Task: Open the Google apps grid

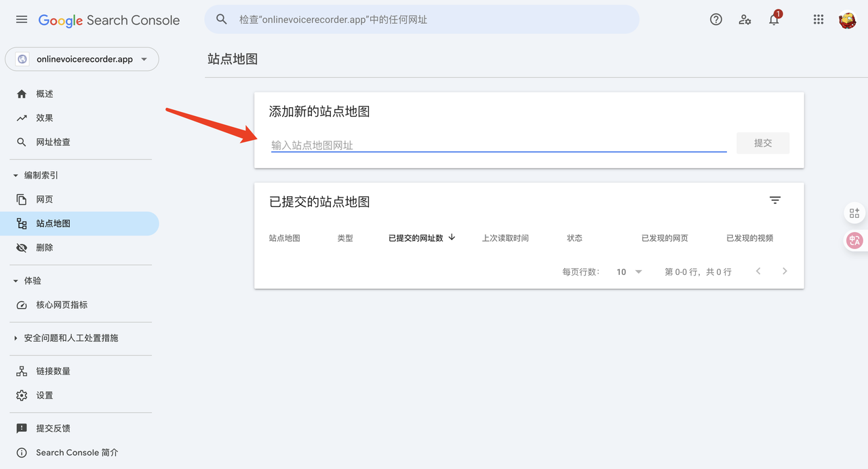Action: click(x=818, y=20)
